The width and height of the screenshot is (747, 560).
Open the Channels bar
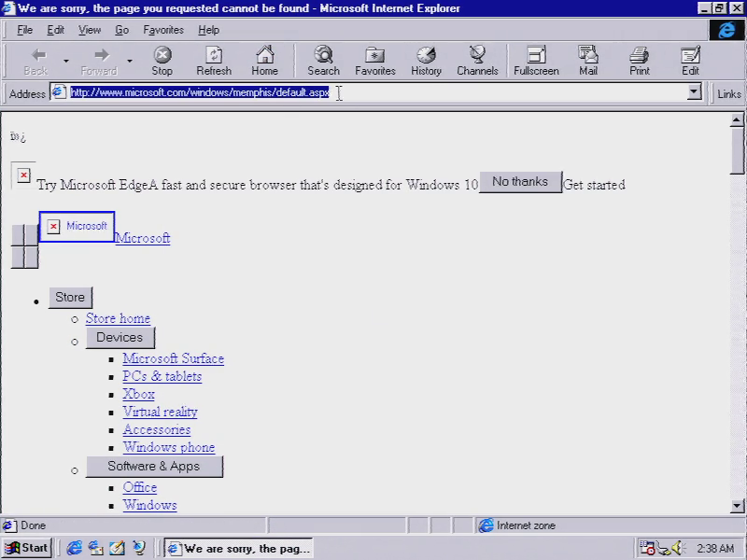(x=477, y=61)
